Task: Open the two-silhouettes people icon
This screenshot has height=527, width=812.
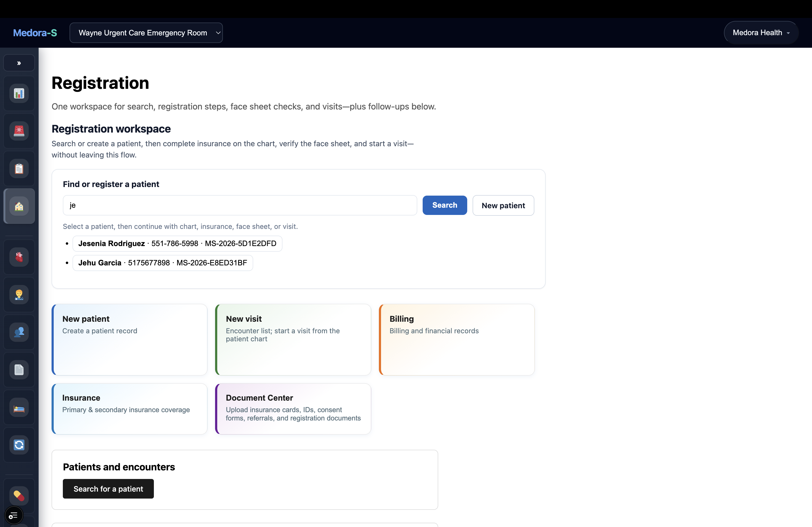Action: coord(19,332)
